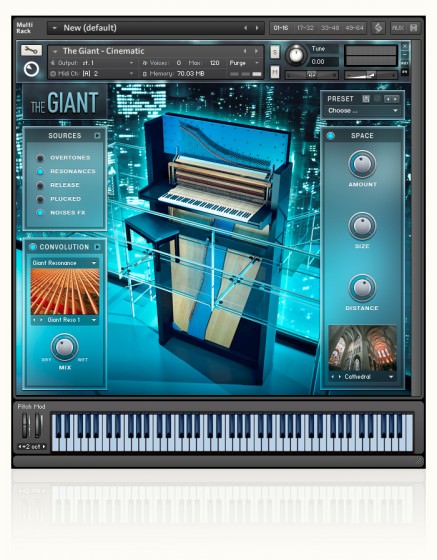
Task: Load next instrument beside The Giant - Cinematic
Action: point(256,51)
